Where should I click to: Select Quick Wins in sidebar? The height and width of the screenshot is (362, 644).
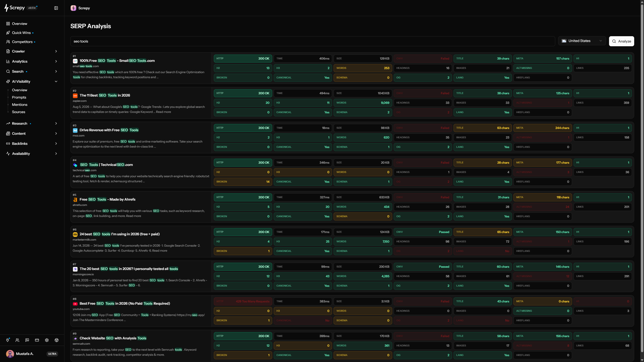tap(21, 33)
